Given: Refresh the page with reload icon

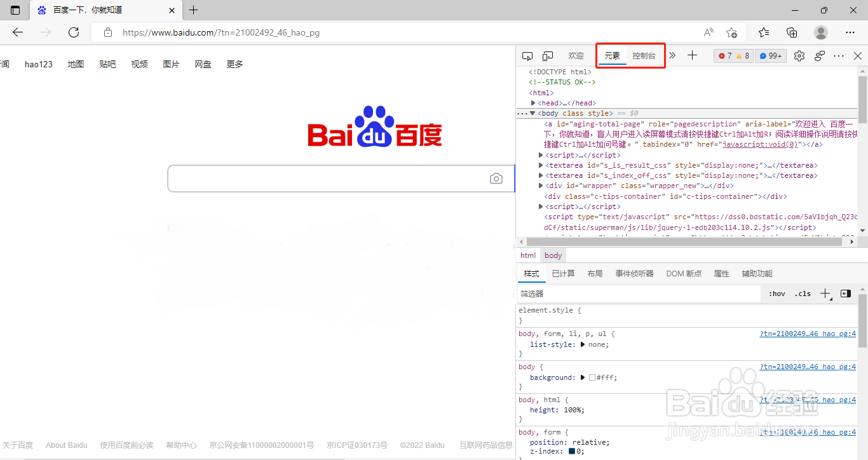Looking at the screenshot, I should [74, 32].
